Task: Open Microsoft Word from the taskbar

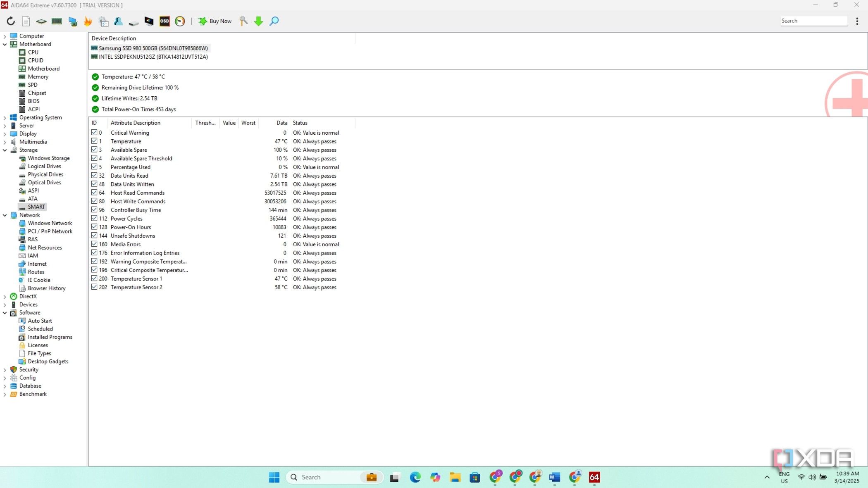Action: click(554, 477)
